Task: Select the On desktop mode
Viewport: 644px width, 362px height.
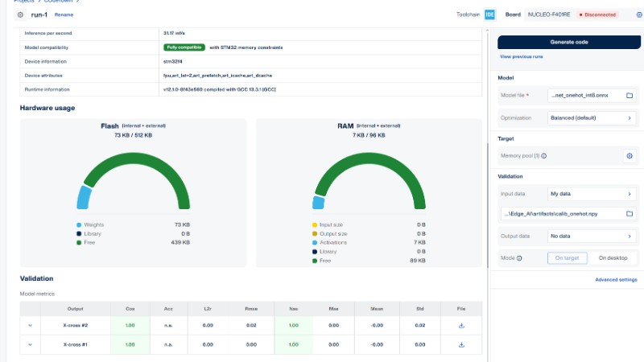Action: pos(613,258)
